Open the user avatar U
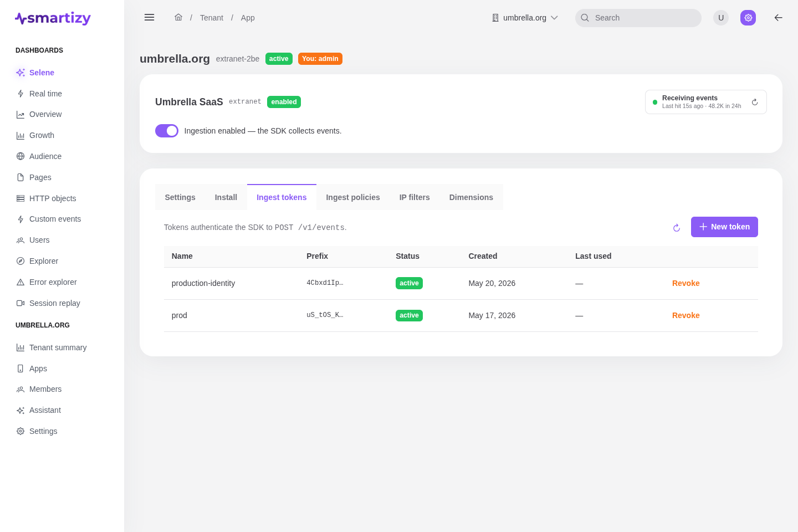Screen dimensions: 798x532 pos(721,18)
